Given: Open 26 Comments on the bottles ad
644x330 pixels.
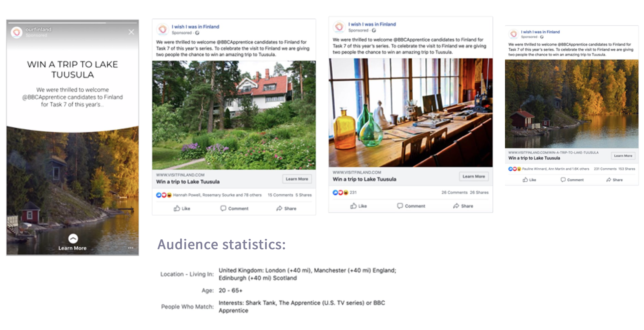Looking at the screenshot, I should coord(455,192).
